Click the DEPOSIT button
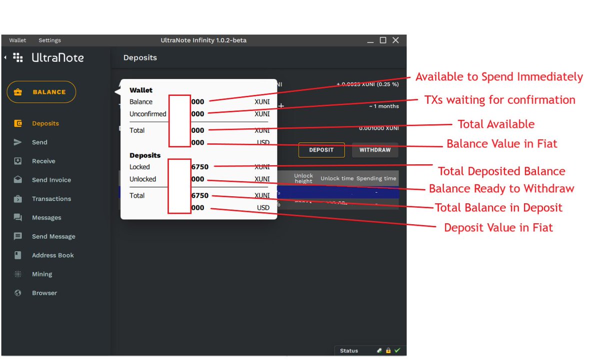600x364 pixels. pyautogui.click(x=321, y=150)
